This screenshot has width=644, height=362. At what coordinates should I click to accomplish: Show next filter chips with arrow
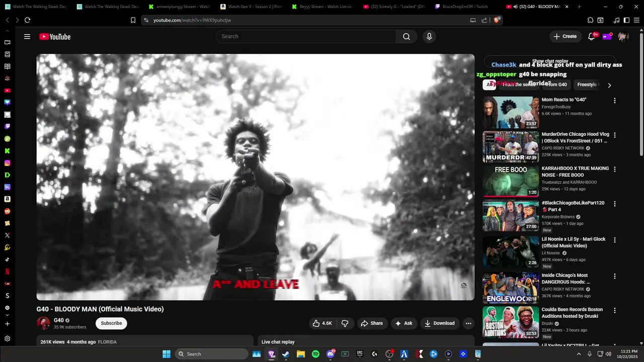pyautogui.click(x=609, y=85)
